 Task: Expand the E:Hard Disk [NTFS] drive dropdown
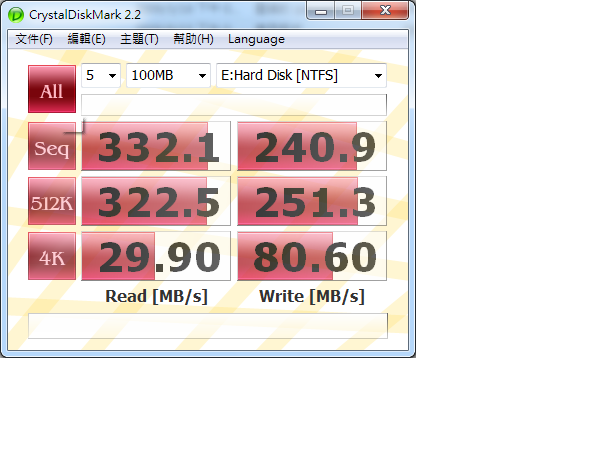(x=301, y=75)
